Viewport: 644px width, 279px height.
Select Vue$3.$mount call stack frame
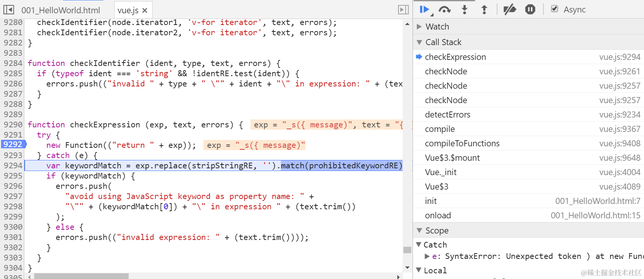(x=528, y=158)
